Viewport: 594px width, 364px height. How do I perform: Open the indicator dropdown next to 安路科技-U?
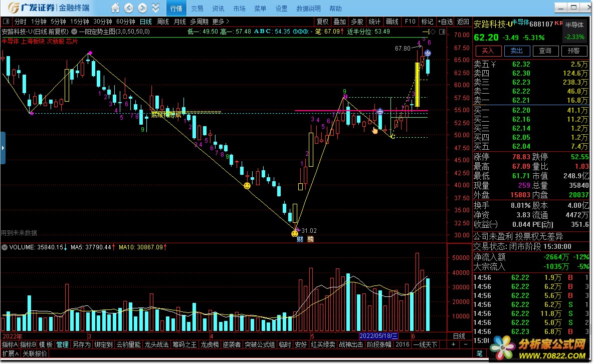coord(74,32)
